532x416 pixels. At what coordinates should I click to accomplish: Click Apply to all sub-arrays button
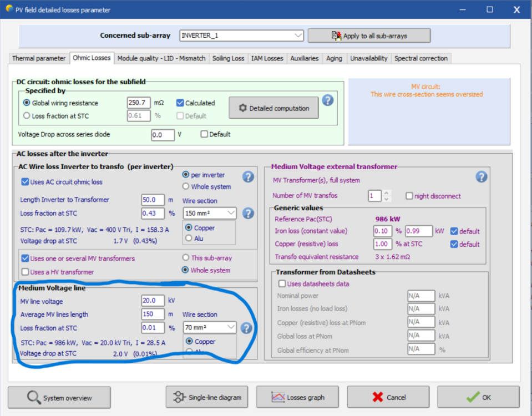369,35
